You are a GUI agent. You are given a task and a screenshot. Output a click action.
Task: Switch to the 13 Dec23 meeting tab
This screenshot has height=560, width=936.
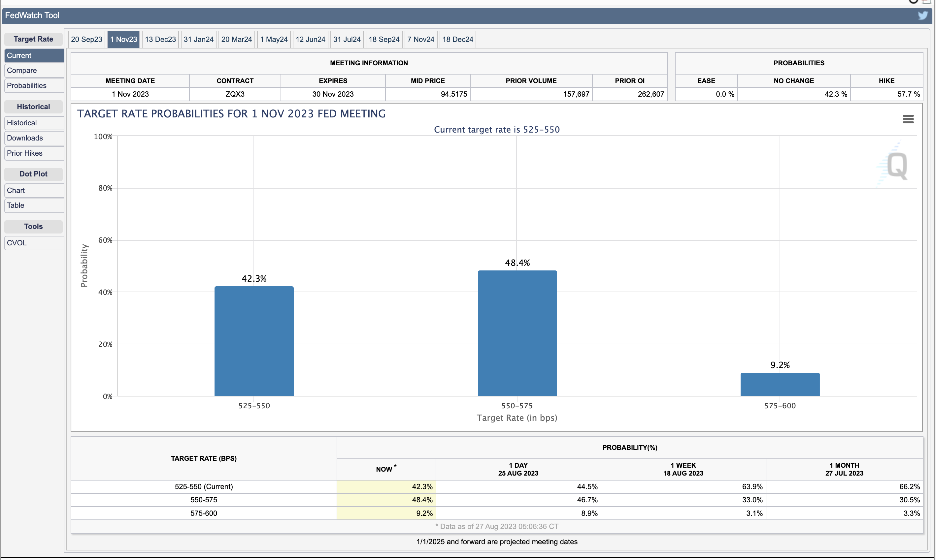click(160, 39)
